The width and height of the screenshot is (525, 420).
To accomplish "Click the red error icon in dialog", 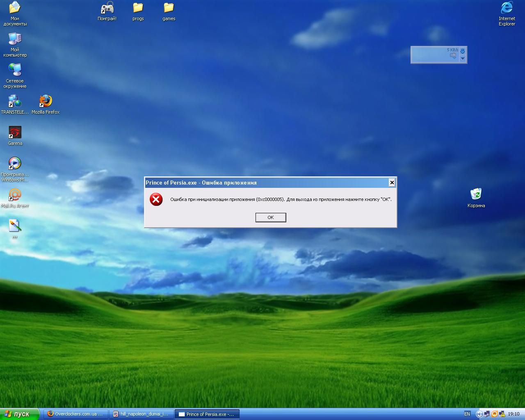I will click(x=156, y=199).
